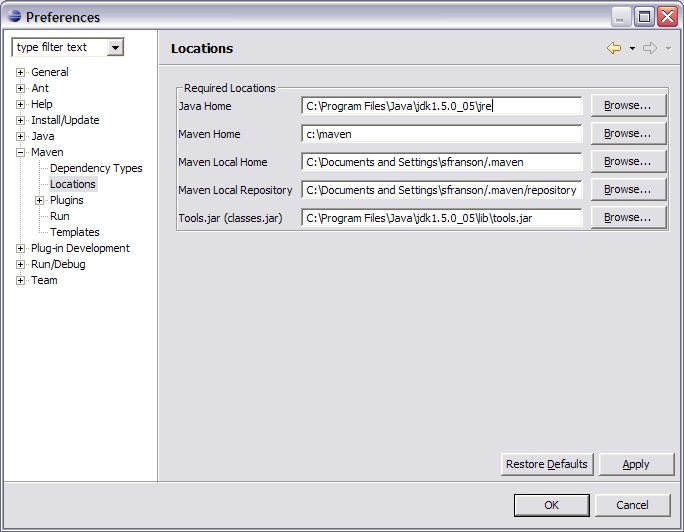684x532 pixels.
Task: Click the Eclipse icon in title bar
Action: pyautogui.click(x=14, y=16)
